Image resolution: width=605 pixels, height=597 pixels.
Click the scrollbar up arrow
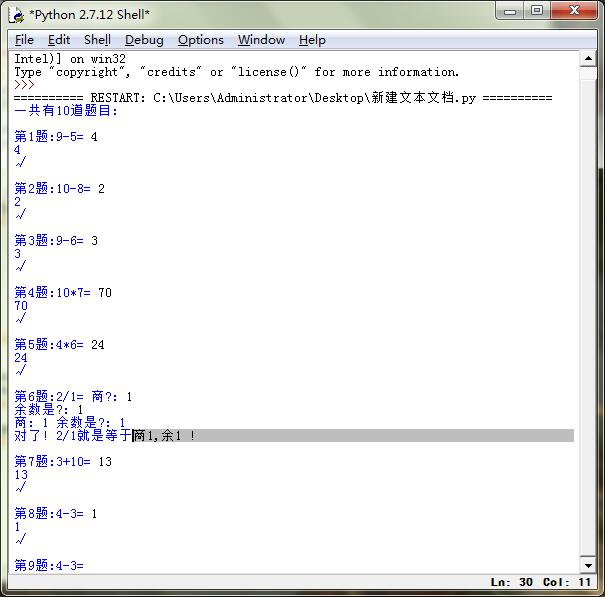tap(588, 59)
